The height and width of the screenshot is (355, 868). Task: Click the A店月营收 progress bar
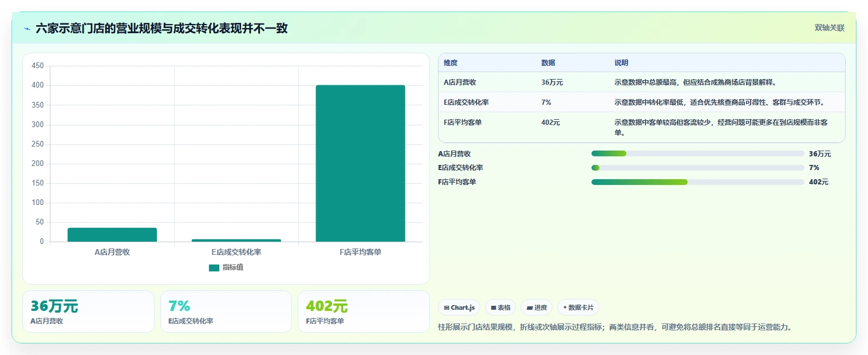tap(698, 153)
